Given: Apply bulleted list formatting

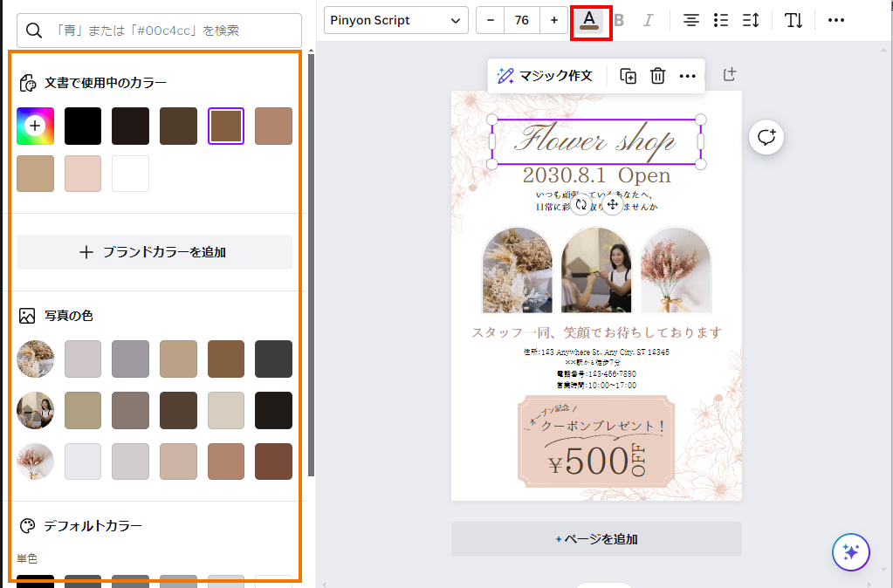Looking at the screenshot, I should [x=720, y=20].
